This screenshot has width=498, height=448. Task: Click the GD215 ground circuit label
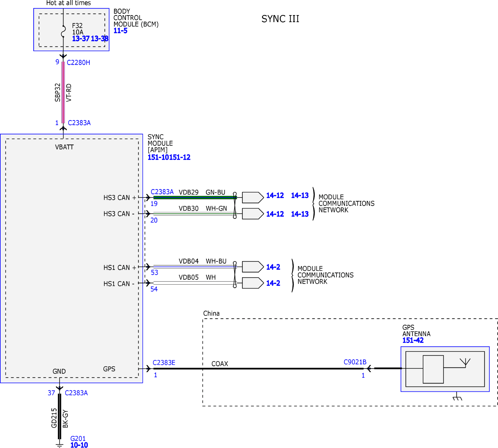(x=54, y=418)
